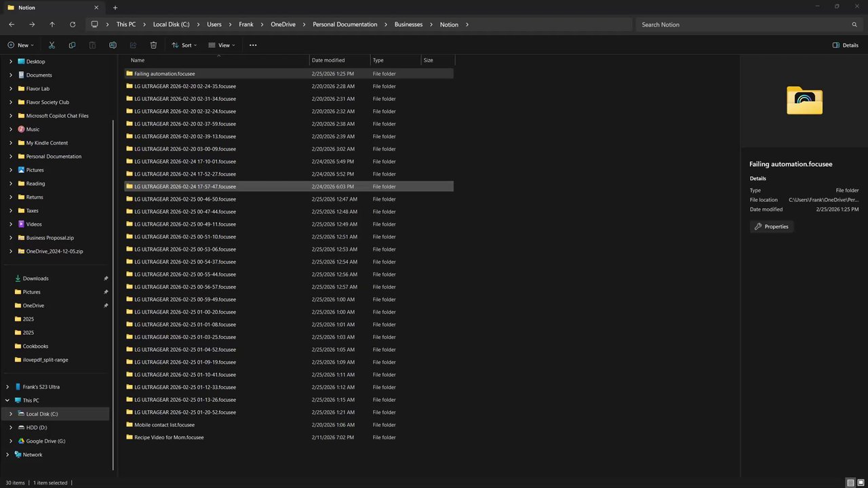Select LG ULTRAGEAR 2026-02-24 17-57-47.focusee
The width and height of the screenshot is (868, 488).
289,186
